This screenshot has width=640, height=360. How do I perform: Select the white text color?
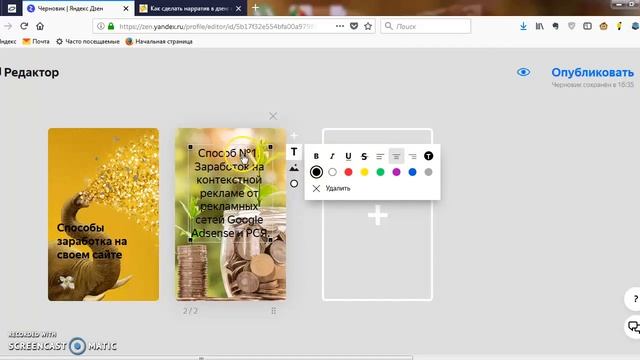click(x=332, y=172)
